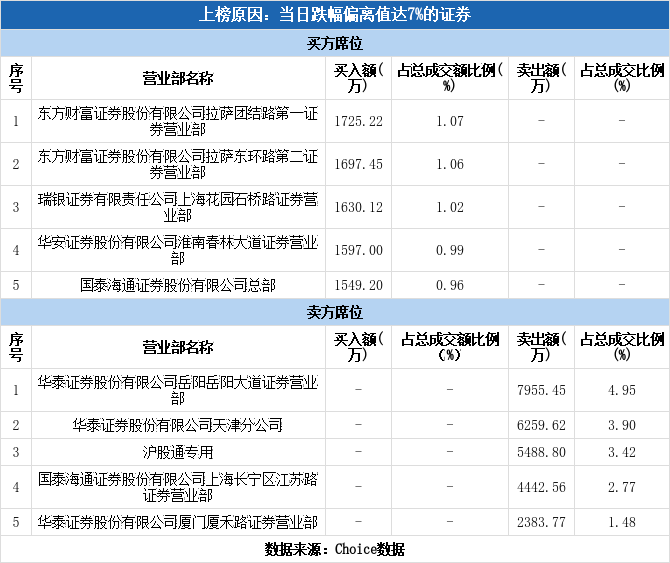Click the '占总成交比例(%)' header in seller table
670x563 pixels.
(622, 347)
